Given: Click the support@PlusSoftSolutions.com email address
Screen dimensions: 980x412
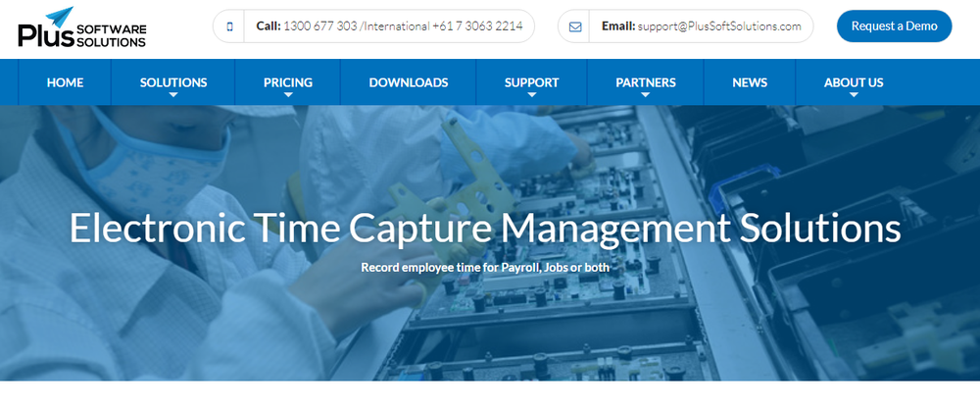Looking at the screenshot, I should [723, 26].
